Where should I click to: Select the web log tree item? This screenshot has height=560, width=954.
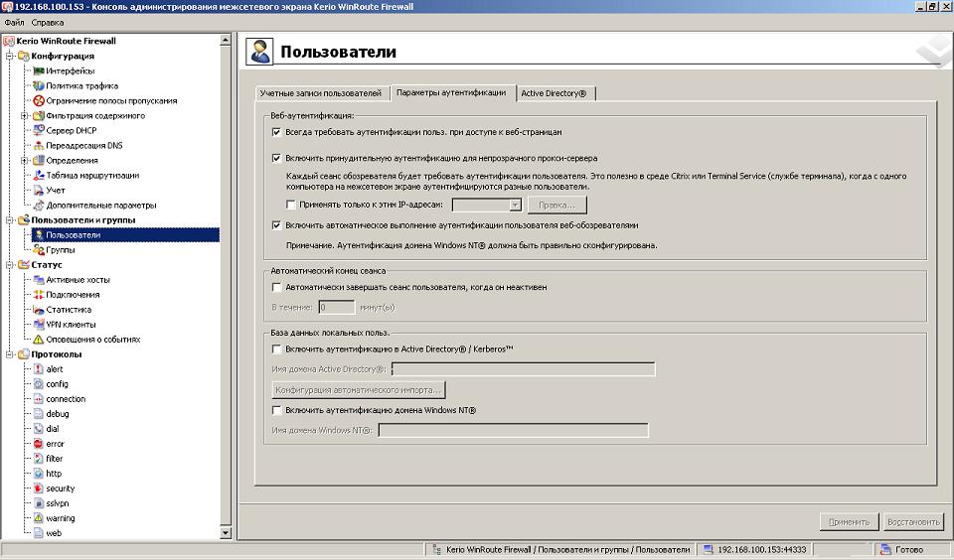tap(54, 533)
